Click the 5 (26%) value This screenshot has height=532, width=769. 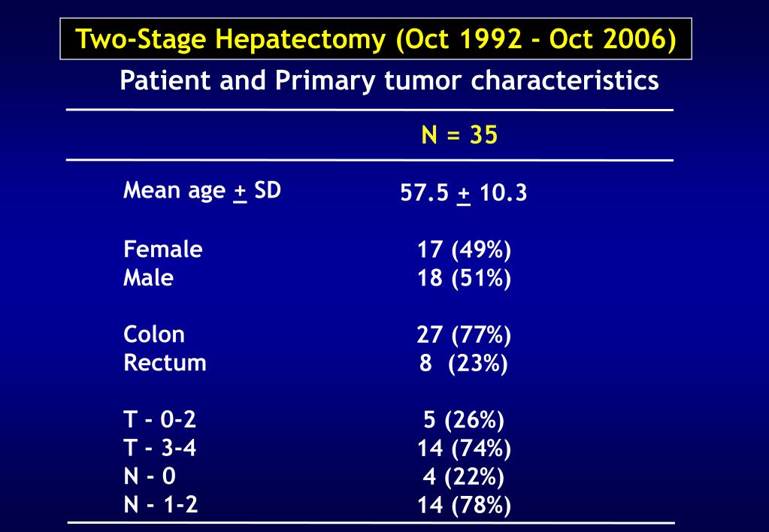point(464,421)
